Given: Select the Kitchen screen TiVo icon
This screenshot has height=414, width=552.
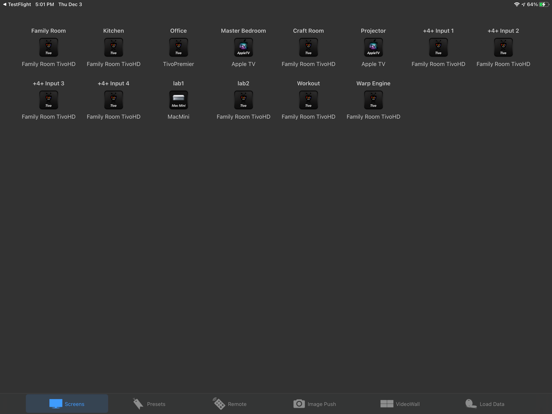Looking at the screenshot, I should click(113, 47).
